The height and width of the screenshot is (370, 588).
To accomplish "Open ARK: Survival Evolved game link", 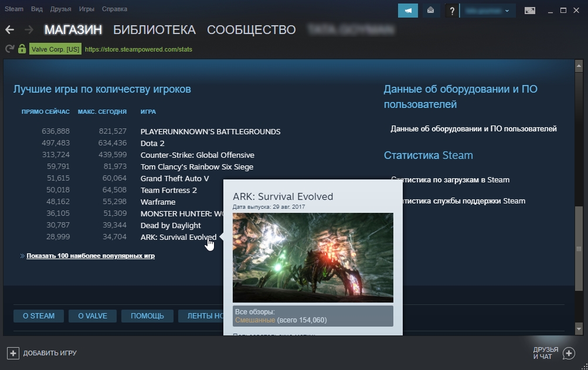I will pyautogui.click(x=178, y=237).
